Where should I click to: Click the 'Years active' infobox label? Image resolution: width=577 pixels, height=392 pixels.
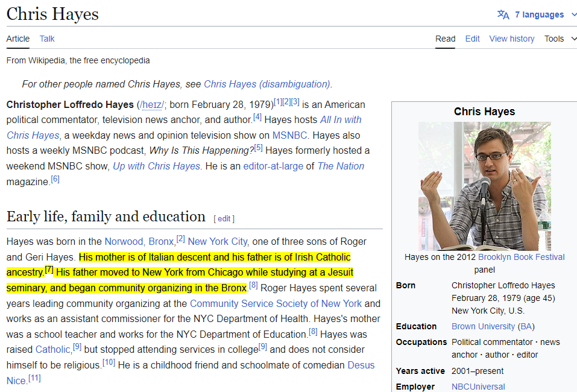tap(420, 371)
